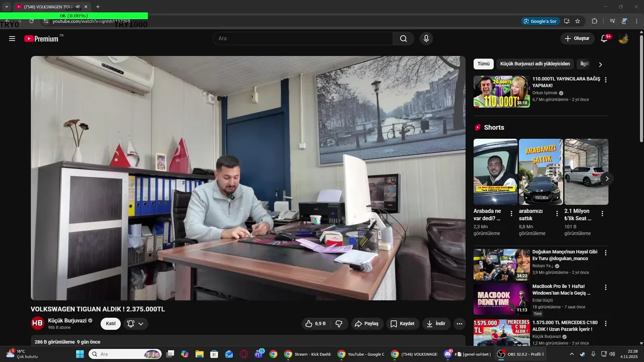644x362 pixels.
Task: Click the Oluştur create button
Action: coord(578,39)
